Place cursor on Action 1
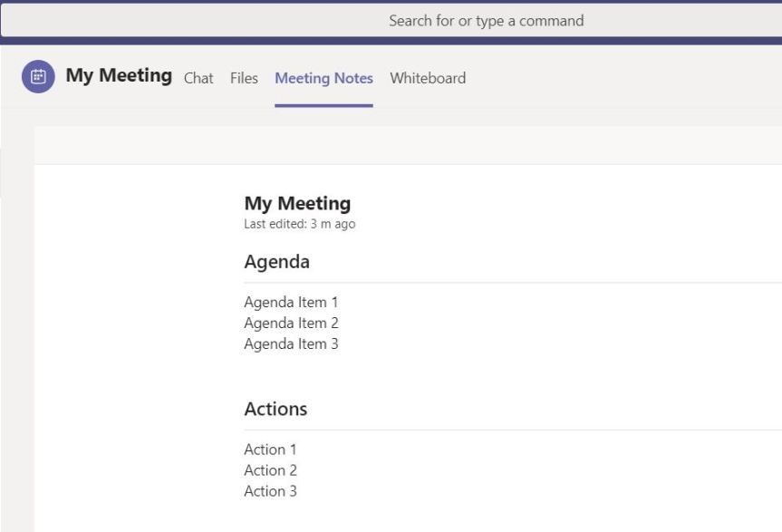 270,450
